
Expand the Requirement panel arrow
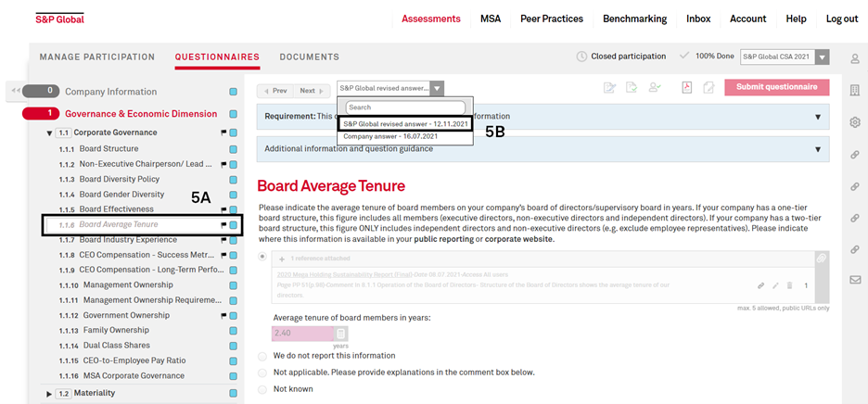[818, 117]
